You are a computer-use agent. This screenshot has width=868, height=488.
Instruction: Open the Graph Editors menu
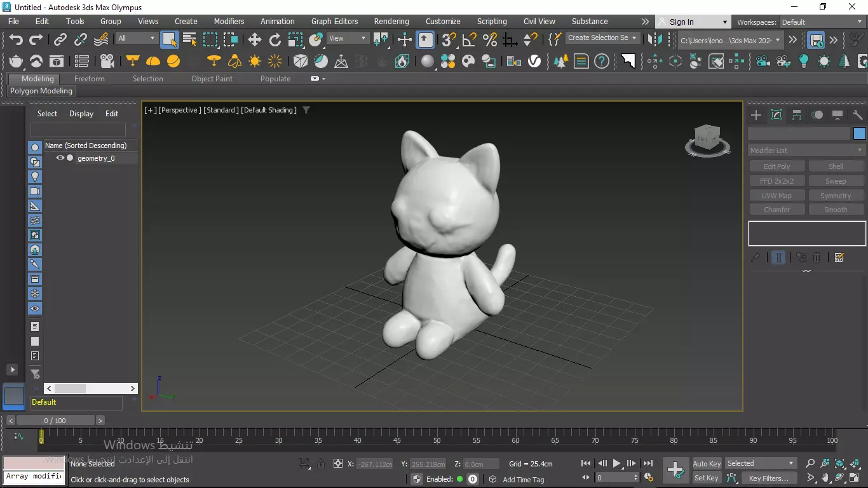point(335,22)
